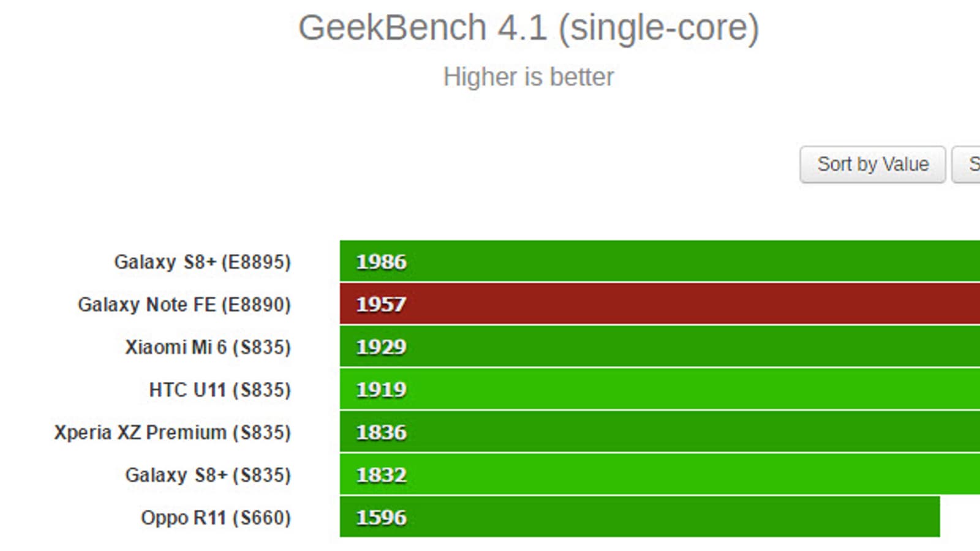The image size is (980, 551).
Task: Click the Xiaomi Mi 6 (S835) label
Action: click(208, 347)
